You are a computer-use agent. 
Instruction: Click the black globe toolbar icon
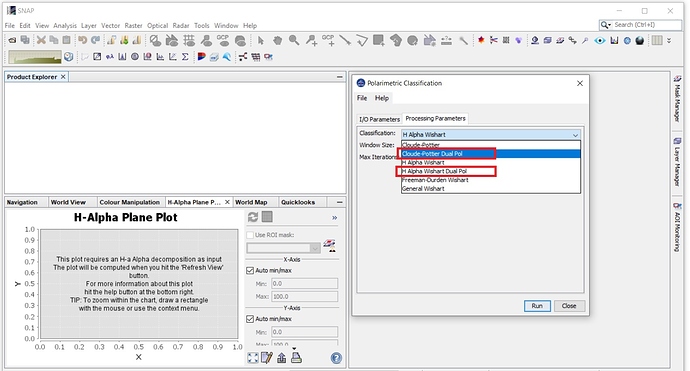[640, 40]
